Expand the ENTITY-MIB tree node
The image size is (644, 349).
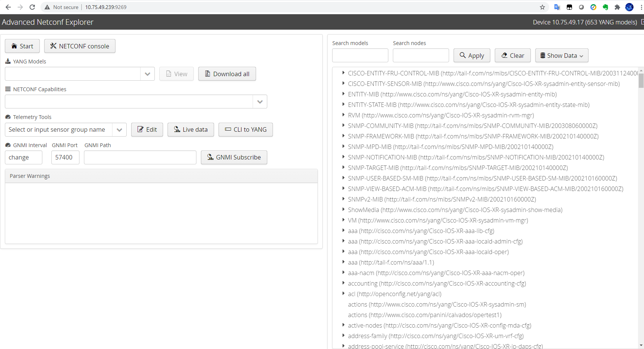[343, 94]
